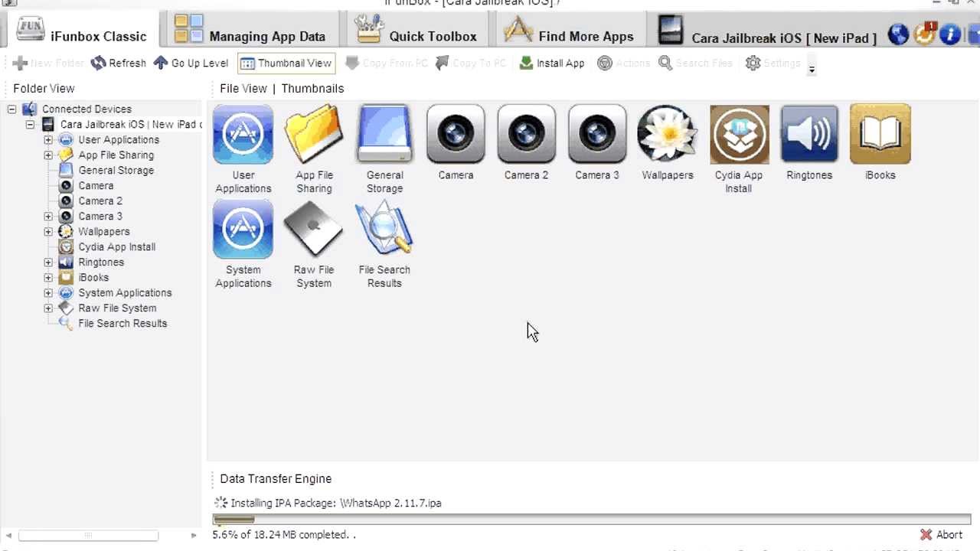
Task: Abort the IPA installation
Action: [x=941, y=535]
